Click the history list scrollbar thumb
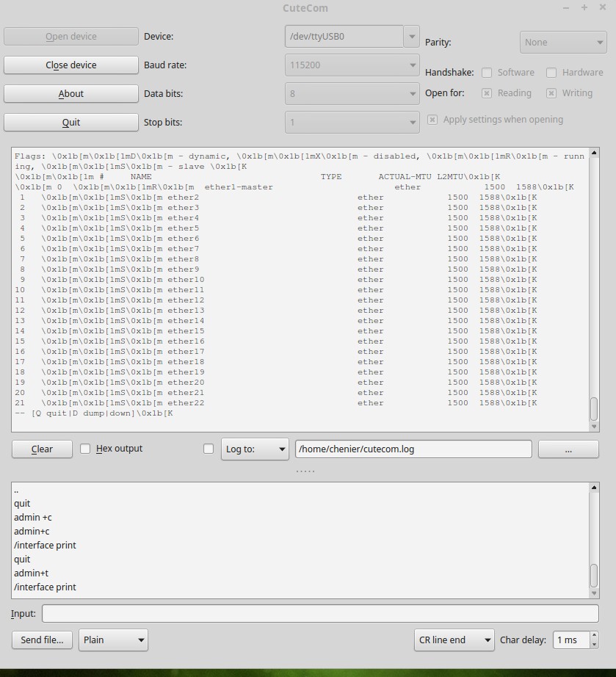This screenshot has width=616, height=677. pyautogui.click(x=594, y=576)
